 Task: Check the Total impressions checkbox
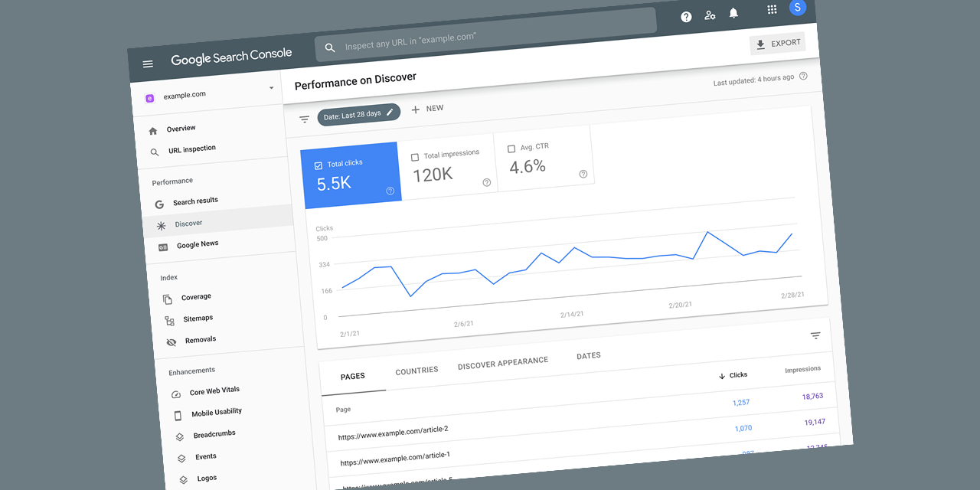[x=415, y=157]
